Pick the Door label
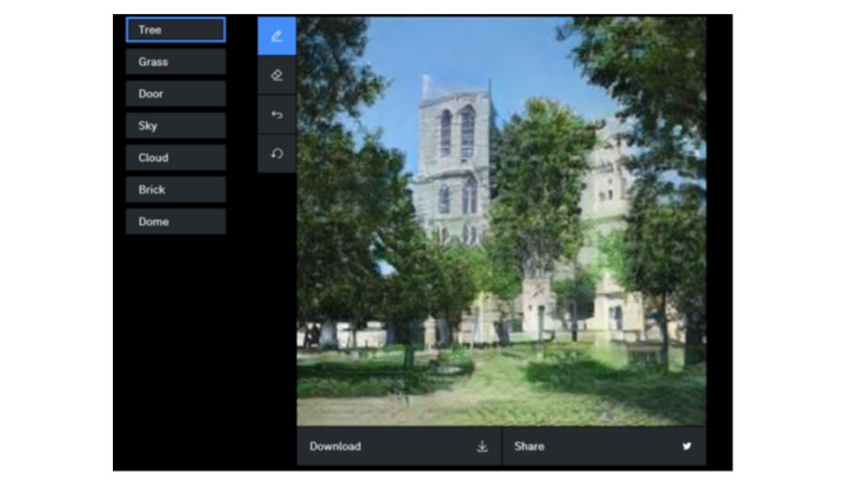The height and width of the screenshot is (489, 868). tap(175, 94)
